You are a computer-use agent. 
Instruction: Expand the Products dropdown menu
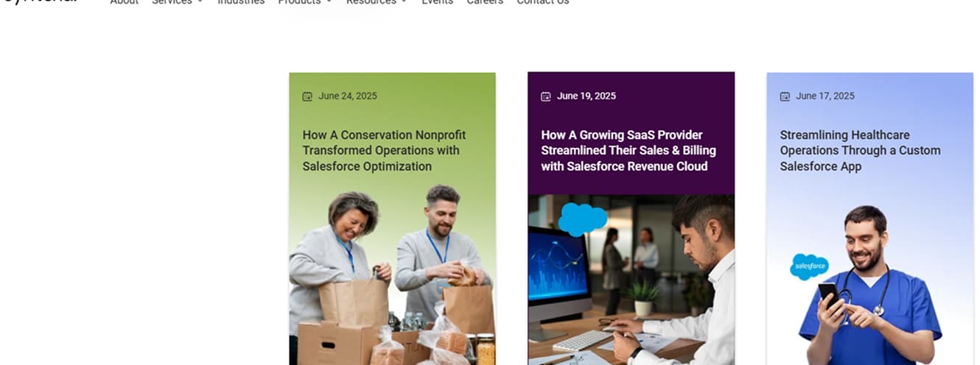click(x=305, y=2)
